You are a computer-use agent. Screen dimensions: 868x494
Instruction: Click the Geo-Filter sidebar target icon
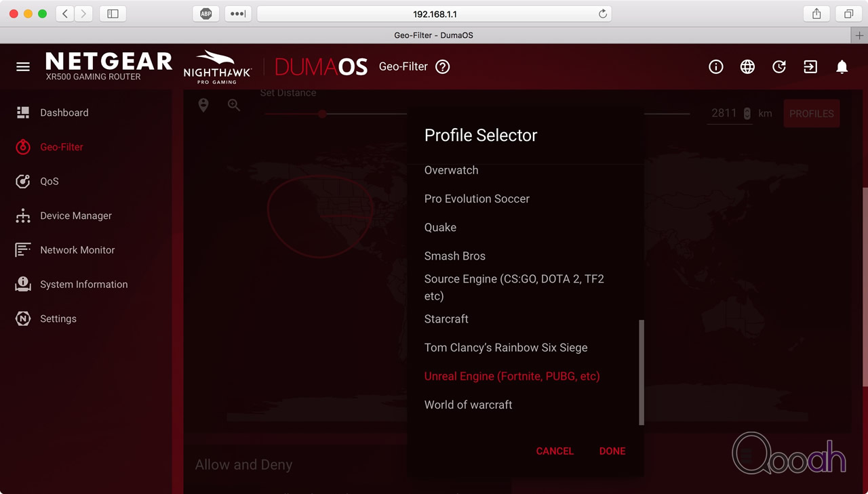coord(23,146)
